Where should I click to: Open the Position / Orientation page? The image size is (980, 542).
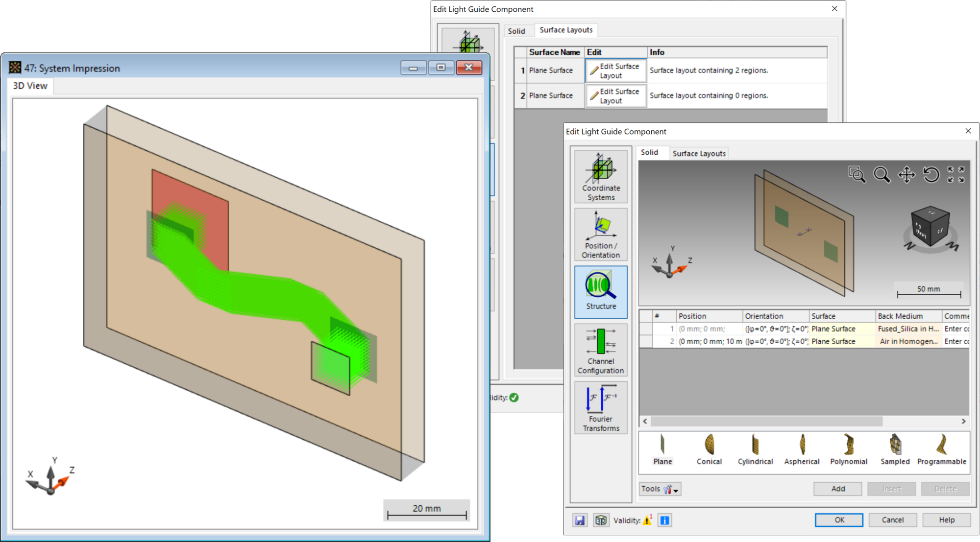coord(601,235)
